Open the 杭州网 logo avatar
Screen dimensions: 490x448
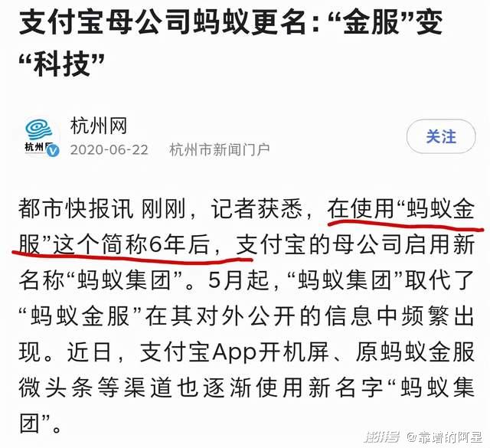point(39,136)
